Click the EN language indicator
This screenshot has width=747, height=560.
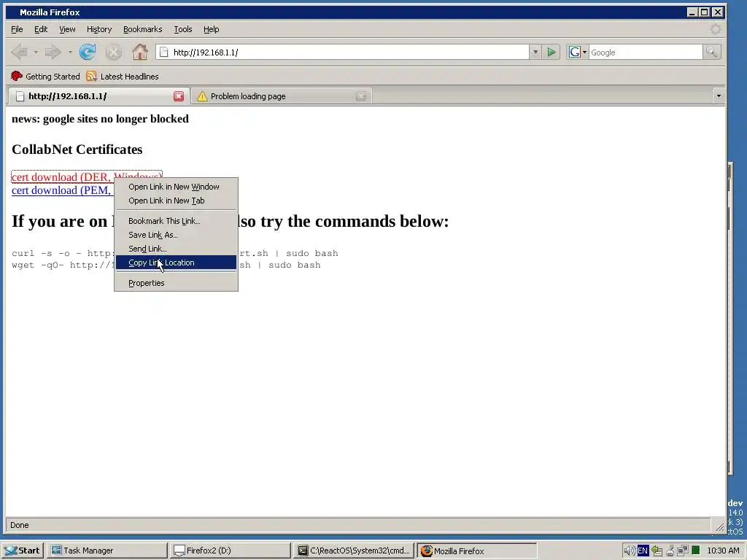click(x=643, y=551)
